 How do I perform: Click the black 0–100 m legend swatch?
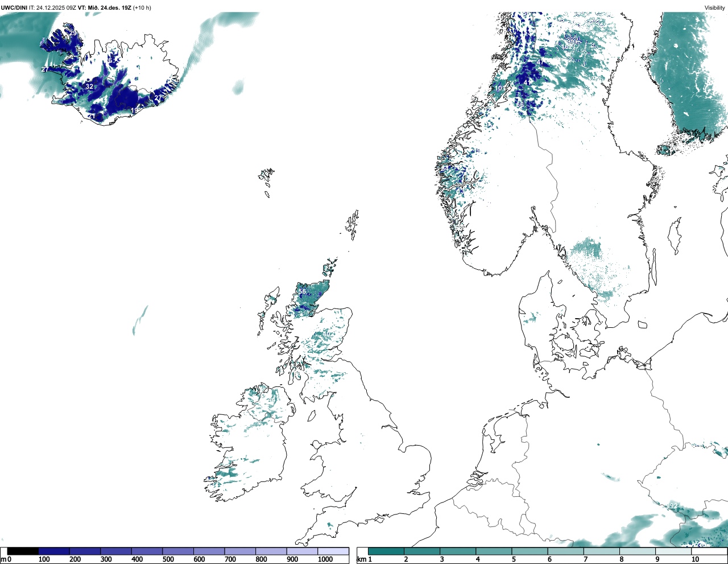23,551
